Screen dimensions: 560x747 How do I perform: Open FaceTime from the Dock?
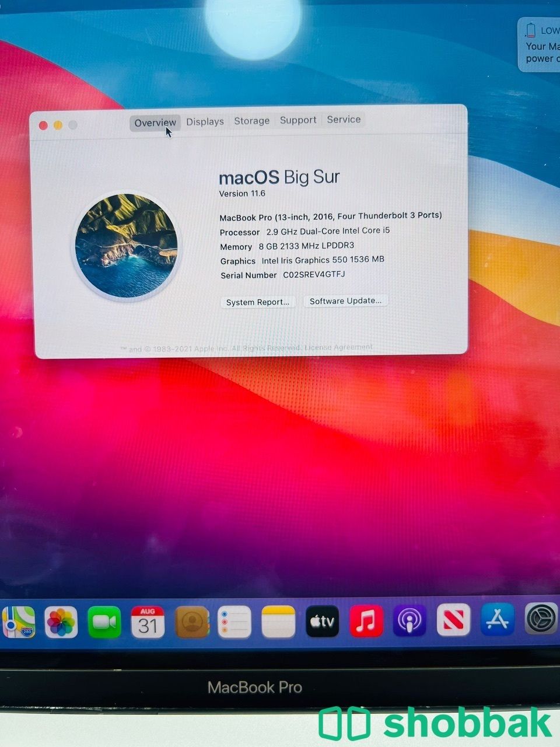click(x=104, y=622)
